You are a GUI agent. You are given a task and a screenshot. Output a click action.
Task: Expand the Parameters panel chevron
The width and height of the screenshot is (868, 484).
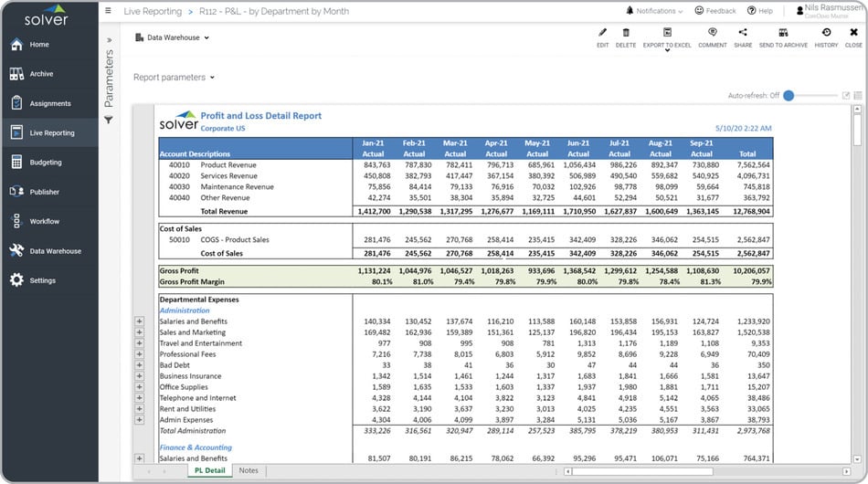click(x=109, y=40)
